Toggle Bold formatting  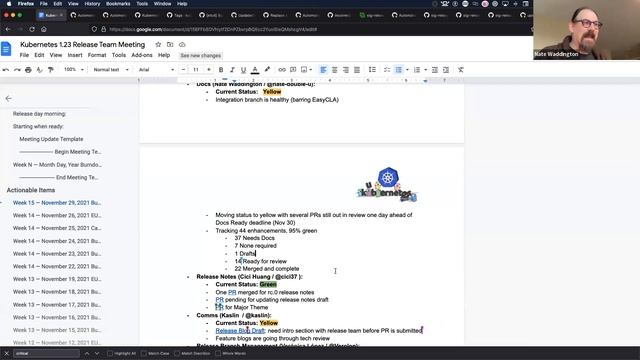[221, 70]
